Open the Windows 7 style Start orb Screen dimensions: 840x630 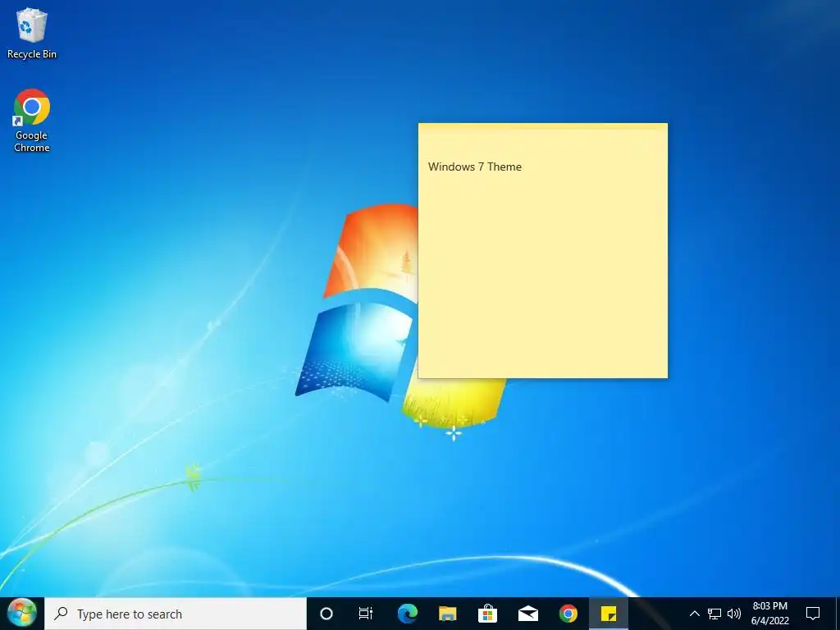tap(22, 614)
